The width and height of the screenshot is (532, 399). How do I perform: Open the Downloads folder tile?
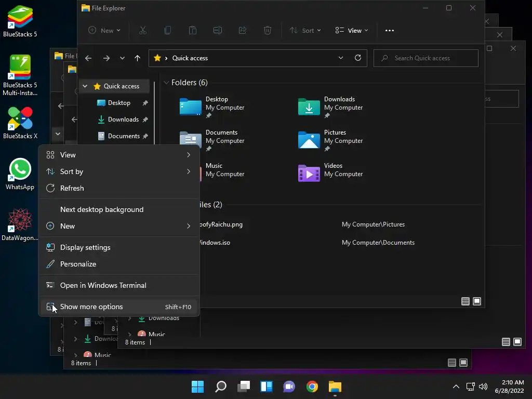pyautogui.click(x=330, y=107)
